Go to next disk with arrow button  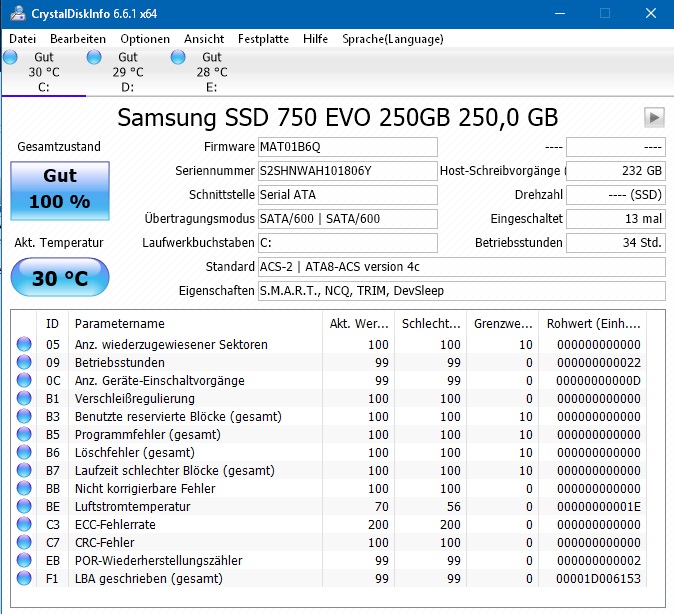tap(654, 117)
